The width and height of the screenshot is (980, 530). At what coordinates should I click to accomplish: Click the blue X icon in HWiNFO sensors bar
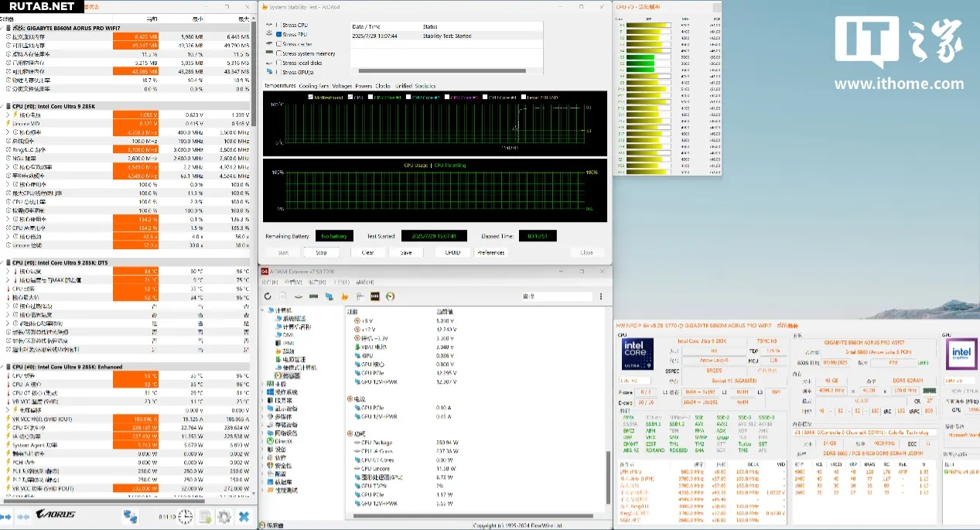pyautogui.click(x=244, y=516)
